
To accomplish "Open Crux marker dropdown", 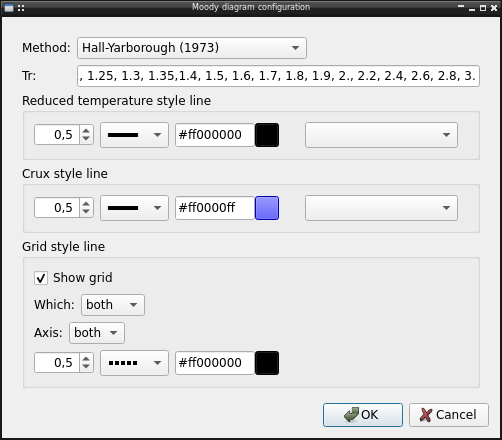I will coord(381,208).
